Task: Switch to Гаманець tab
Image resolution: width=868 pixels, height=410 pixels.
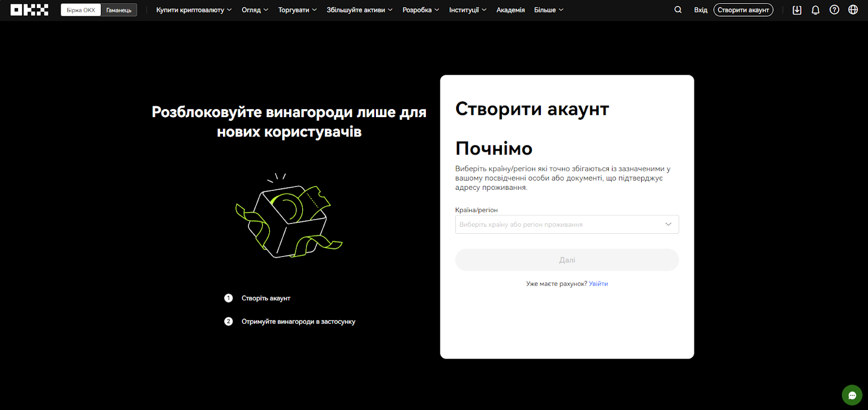Action: pyautogui.click(x=119, y=10)
